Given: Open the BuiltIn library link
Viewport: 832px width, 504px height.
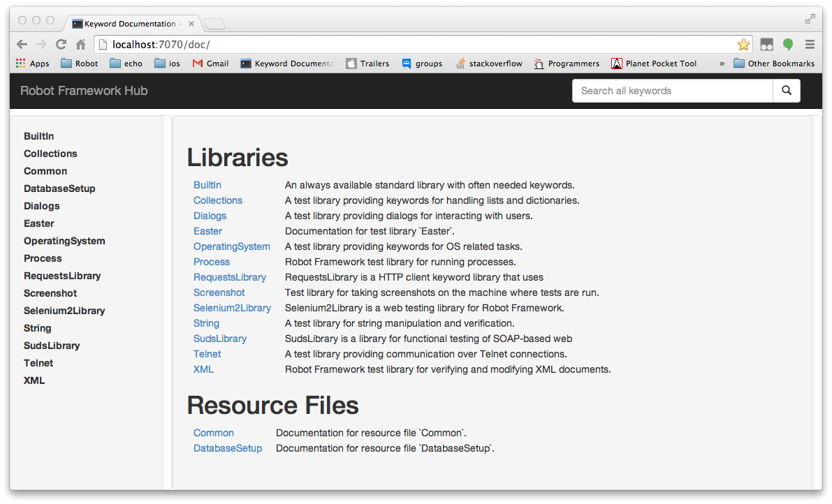Looking at the screenshot, I should pyautogui.click(x=207, y=185).
